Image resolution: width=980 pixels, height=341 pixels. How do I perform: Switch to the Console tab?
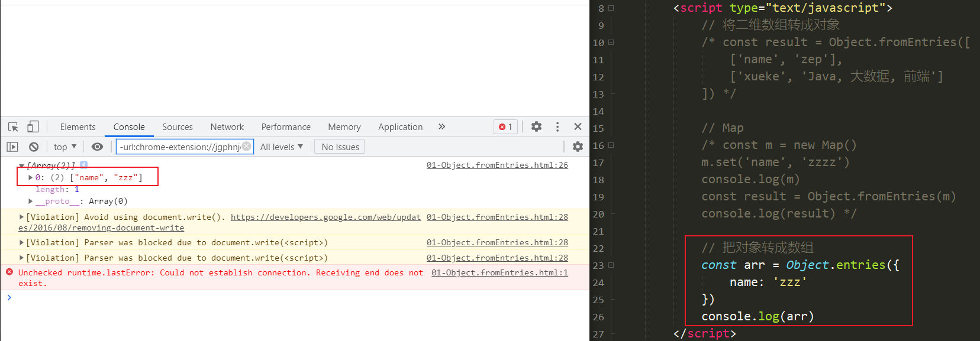129,126
